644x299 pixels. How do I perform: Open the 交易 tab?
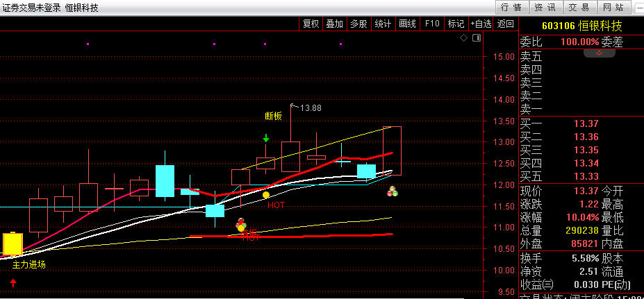click(579, 8)
